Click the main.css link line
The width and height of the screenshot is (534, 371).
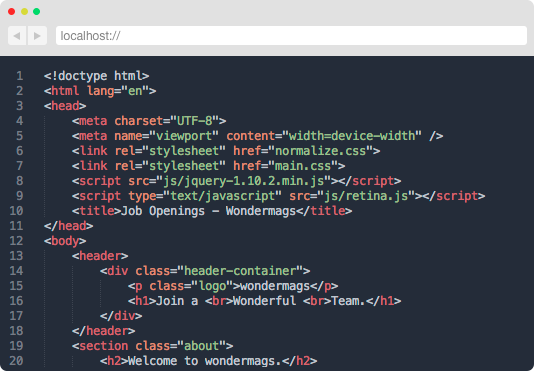point(208,166)
